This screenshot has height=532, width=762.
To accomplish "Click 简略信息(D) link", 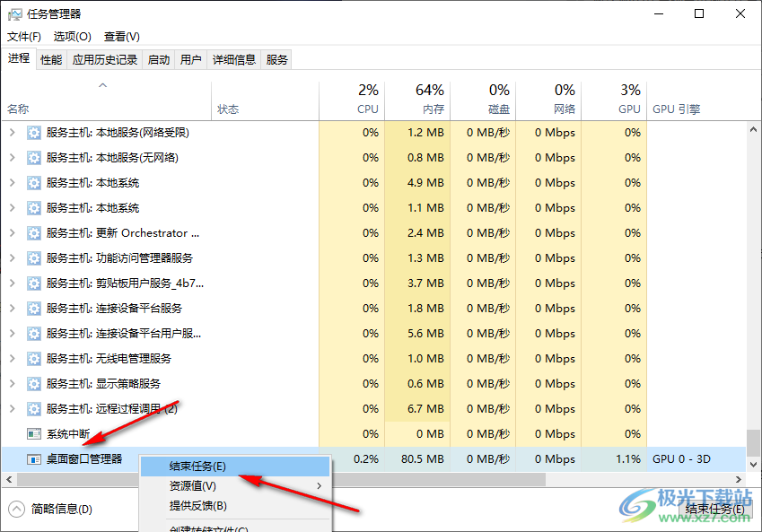I will pos(62,510).
